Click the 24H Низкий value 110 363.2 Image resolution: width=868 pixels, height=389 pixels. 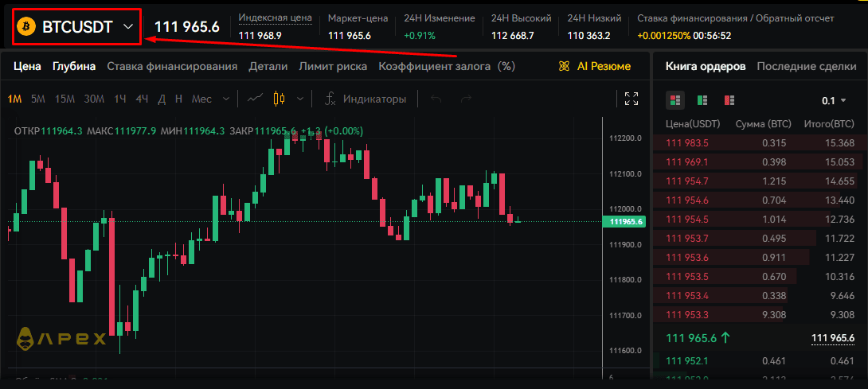coord(589,36)
